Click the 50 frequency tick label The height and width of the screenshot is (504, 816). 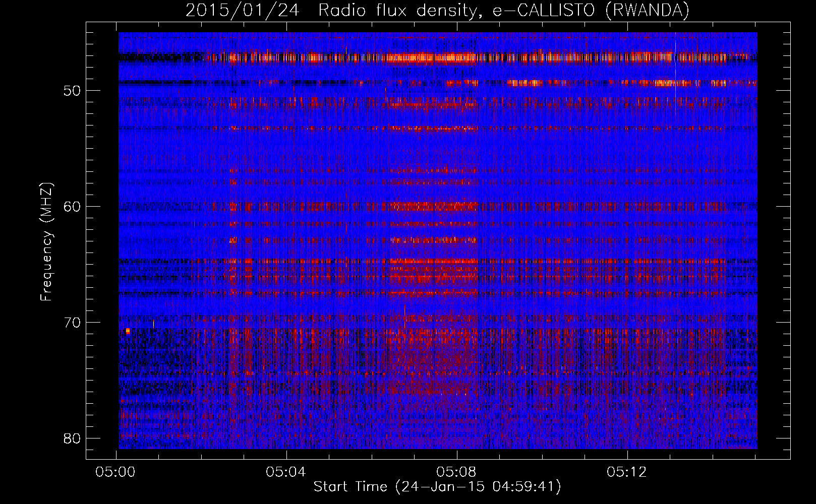pyautogui.click(x=73, y=91)
